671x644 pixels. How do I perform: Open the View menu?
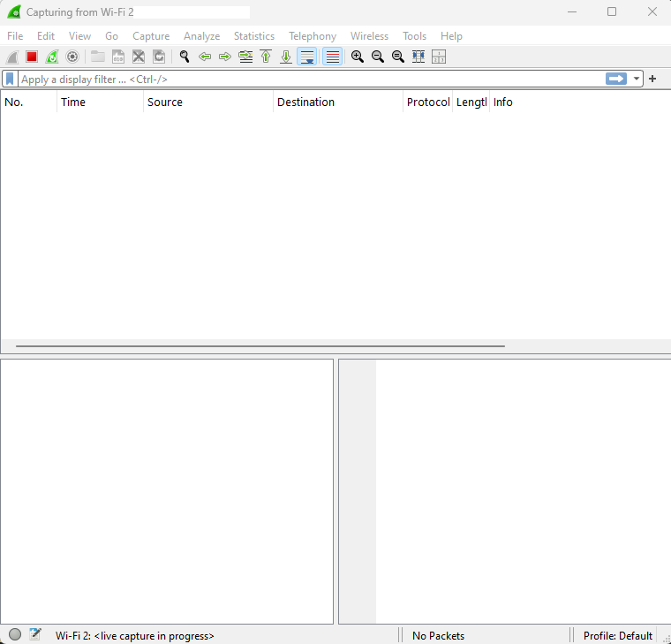pyautogui.click(x=79, y=36)
